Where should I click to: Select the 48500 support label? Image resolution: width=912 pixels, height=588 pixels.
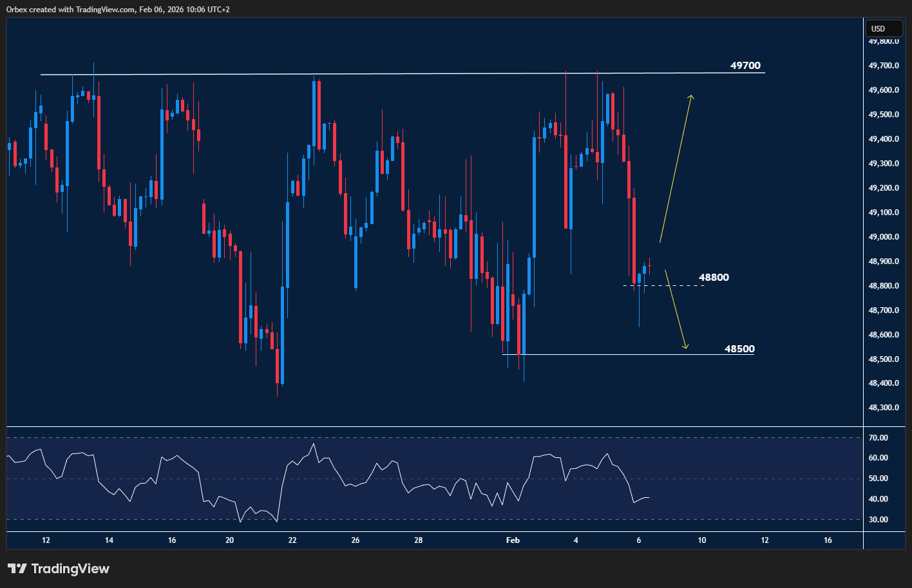(x=739, y=349)
